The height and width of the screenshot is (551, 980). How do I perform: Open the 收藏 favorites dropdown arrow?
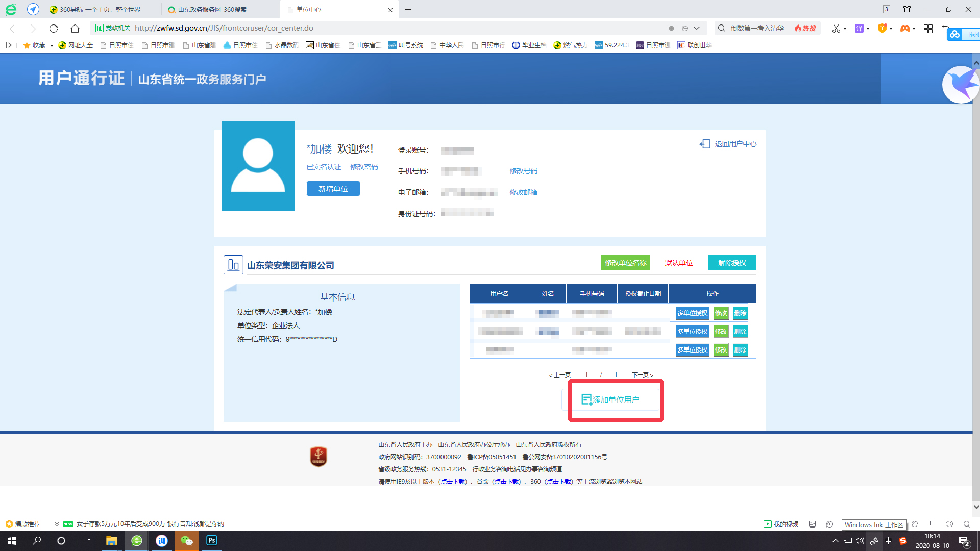[x=51, y=45]
